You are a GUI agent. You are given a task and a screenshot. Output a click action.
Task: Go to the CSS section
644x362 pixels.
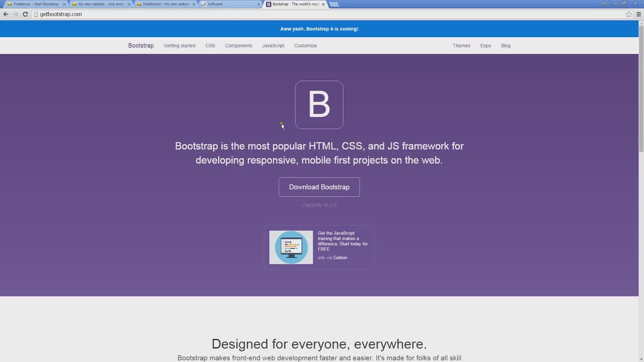coord(210,46)
